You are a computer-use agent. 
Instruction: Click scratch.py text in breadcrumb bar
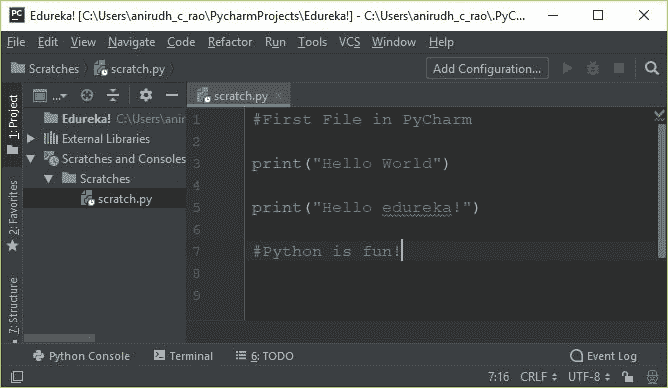pyautogui.click(x=138, y=69)
